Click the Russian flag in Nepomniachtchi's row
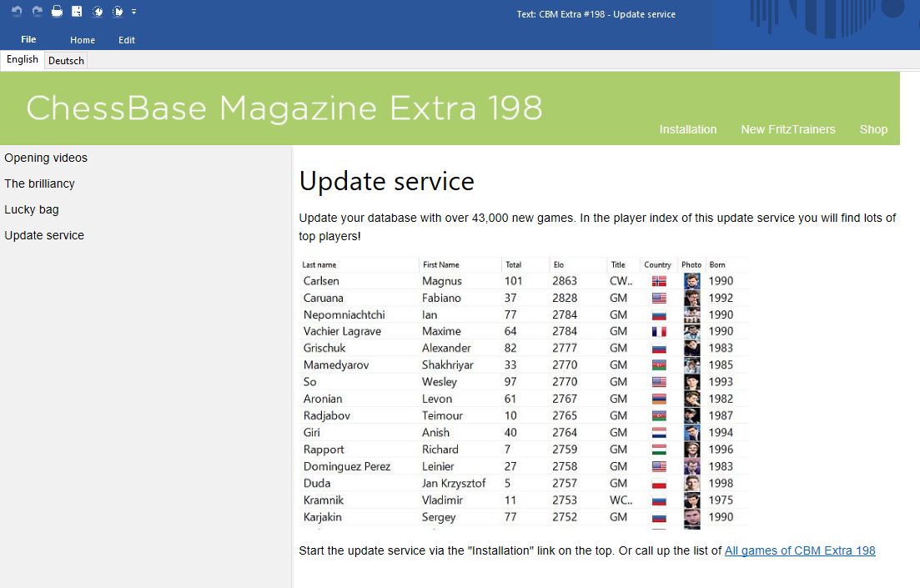Viewport: 920px width, 588px height. pyautogui.click(x=659, y=315)
